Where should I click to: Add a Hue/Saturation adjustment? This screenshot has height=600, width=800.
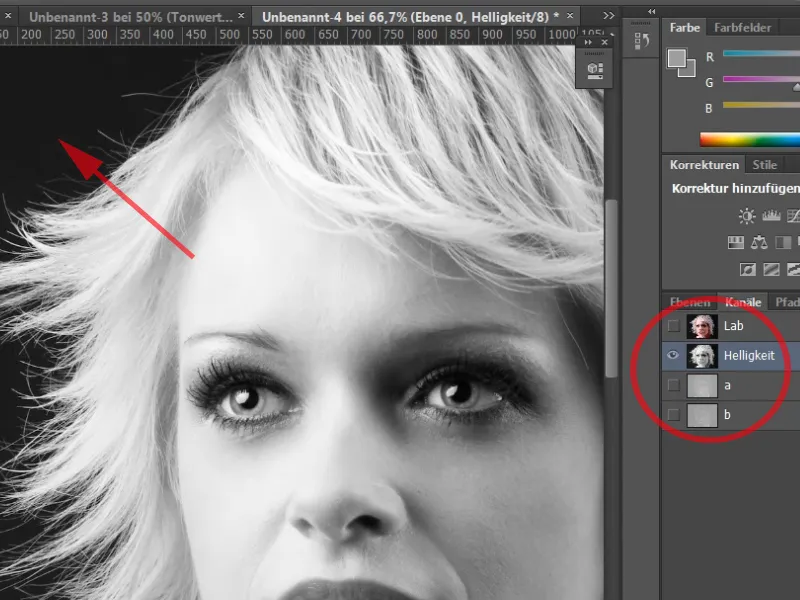click(735, 242)
